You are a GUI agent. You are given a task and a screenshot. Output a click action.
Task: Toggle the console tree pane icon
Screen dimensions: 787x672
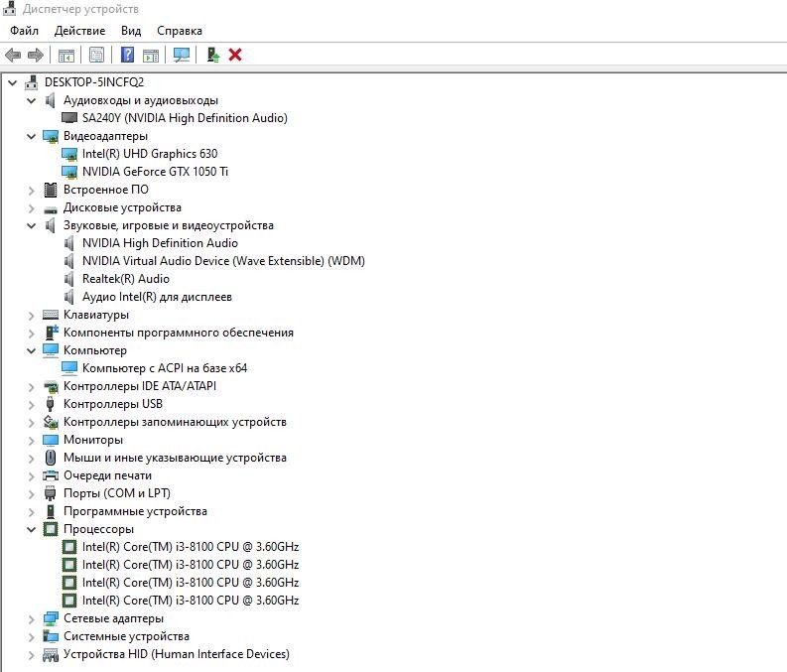(66, 55)
